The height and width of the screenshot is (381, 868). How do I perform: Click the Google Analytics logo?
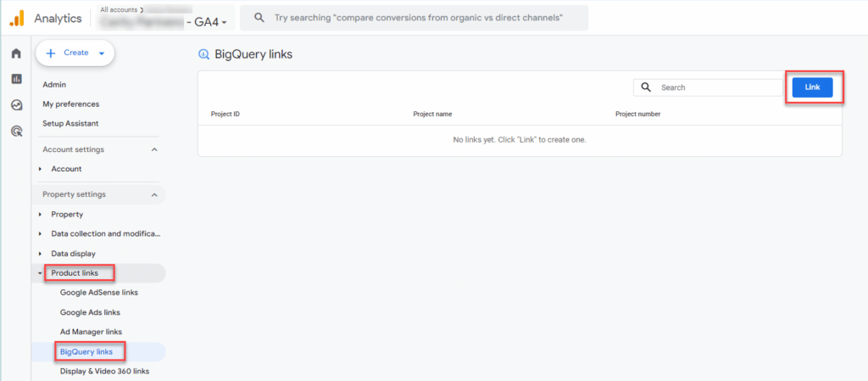click(x=17, y=18)
